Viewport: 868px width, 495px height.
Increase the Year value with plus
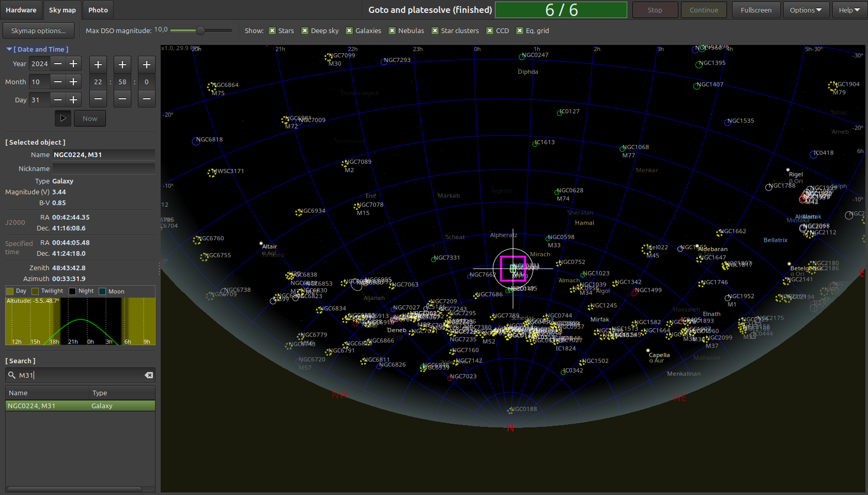coord(73,64)
